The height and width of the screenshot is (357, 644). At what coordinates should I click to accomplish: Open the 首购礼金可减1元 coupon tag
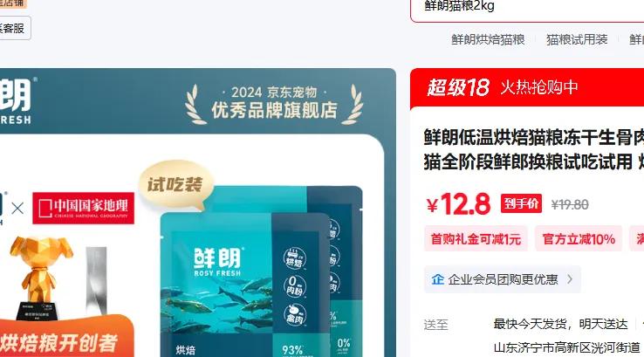(476, 238)
